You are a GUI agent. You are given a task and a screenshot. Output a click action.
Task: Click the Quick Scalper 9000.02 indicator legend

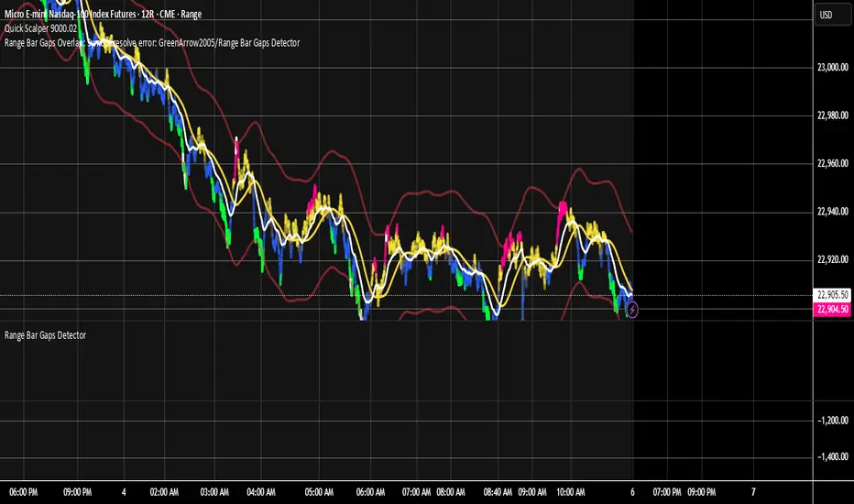(x=41, y=28)
